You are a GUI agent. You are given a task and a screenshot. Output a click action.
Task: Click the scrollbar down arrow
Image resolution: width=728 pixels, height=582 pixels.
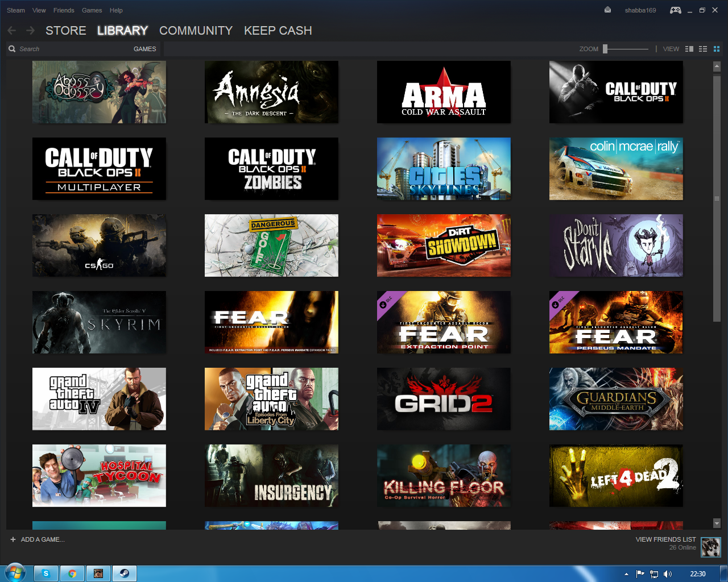(x=717, y=523)
